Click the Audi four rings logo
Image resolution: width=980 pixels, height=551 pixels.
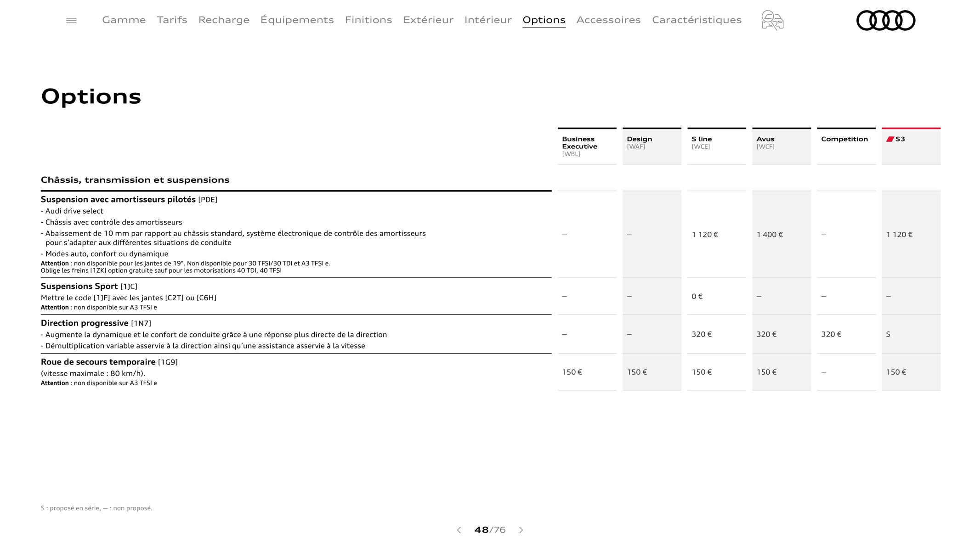[886, 20]
